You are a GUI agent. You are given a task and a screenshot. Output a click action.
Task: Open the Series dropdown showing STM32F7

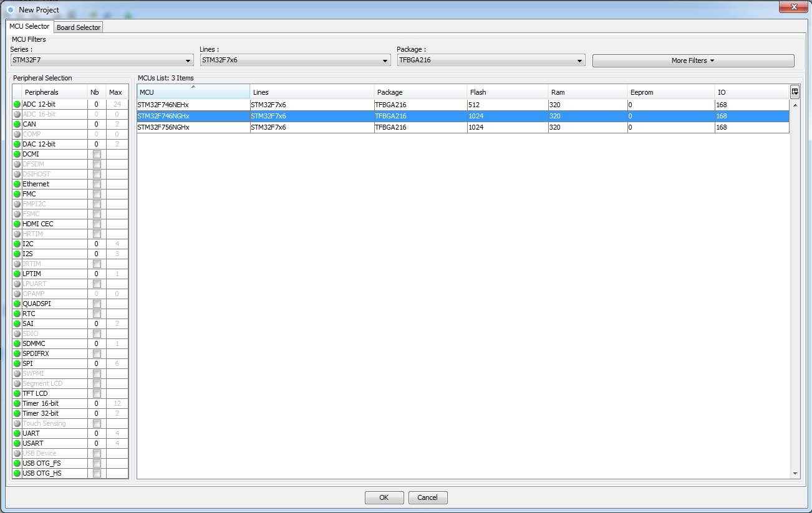[102, 60]
